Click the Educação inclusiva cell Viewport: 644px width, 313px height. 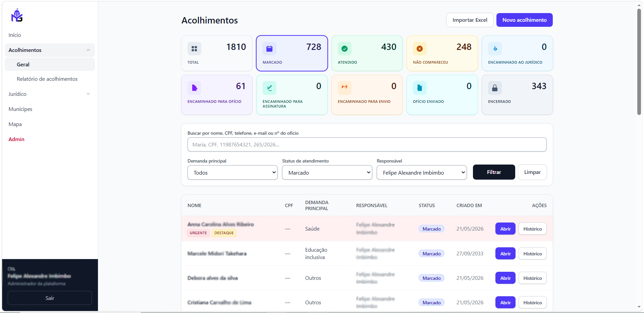(316, 254)
